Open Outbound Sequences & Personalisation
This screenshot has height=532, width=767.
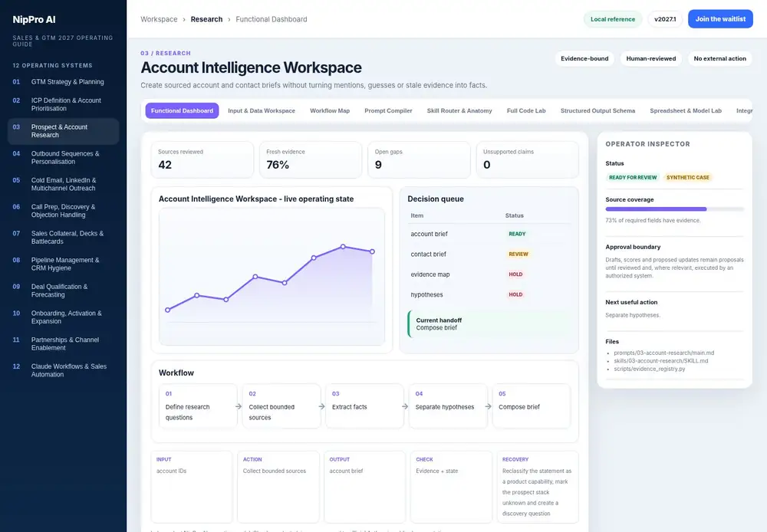(63, 157)
